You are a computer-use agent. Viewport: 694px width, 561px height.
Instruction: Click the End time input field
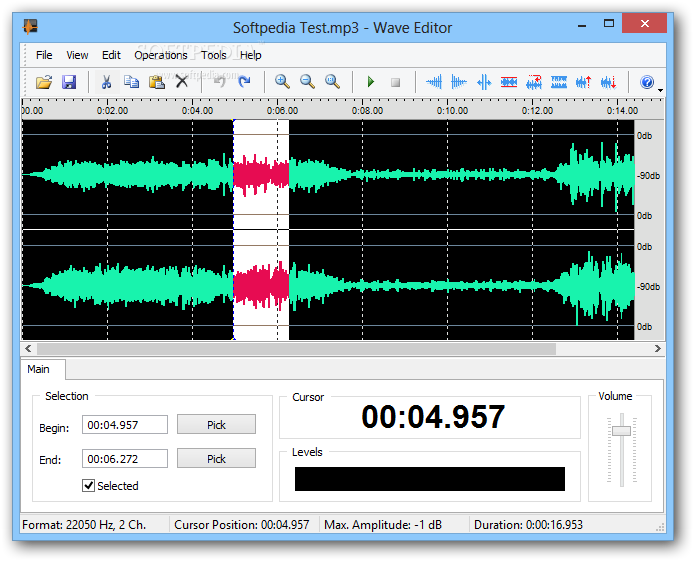click(x=125, y=459)
